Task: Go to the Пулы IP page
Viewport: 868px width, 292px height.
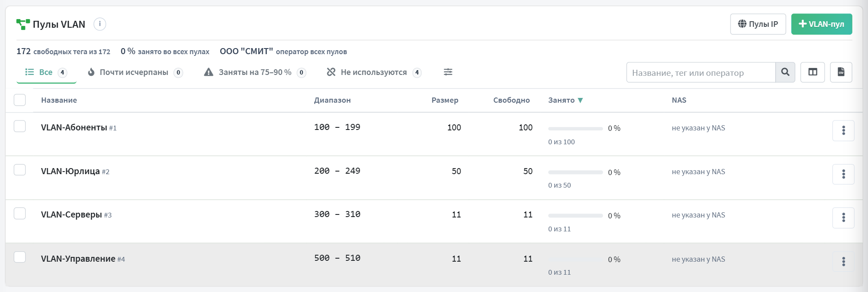Action: (758, 24)
